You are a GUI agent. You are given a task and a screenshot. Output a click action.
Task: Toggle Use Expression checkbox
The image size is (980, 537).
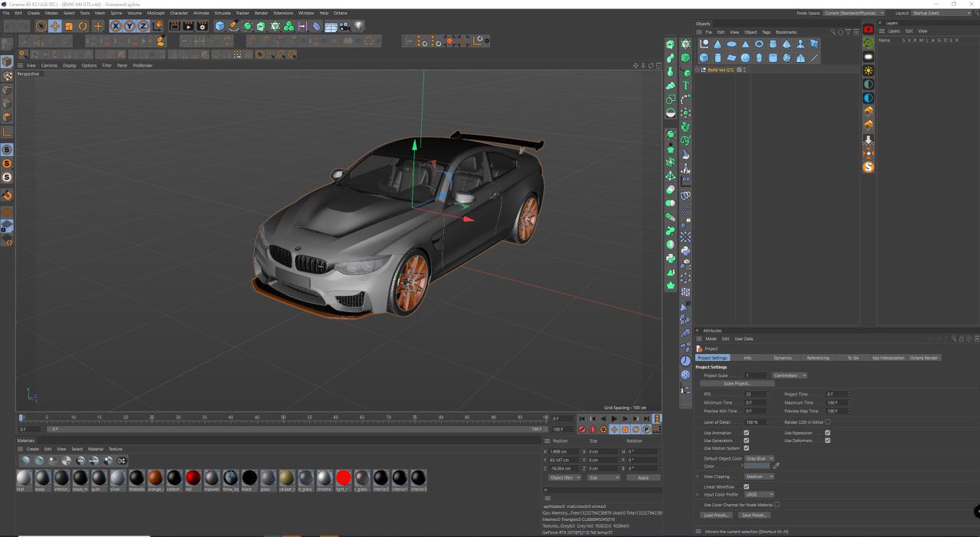828,433
